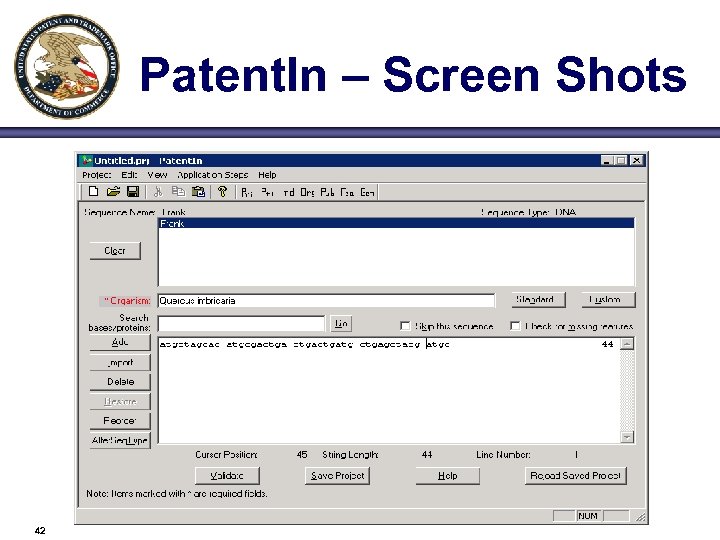Click the bottom Help button
720x540 pixels.
click(448, 476)
